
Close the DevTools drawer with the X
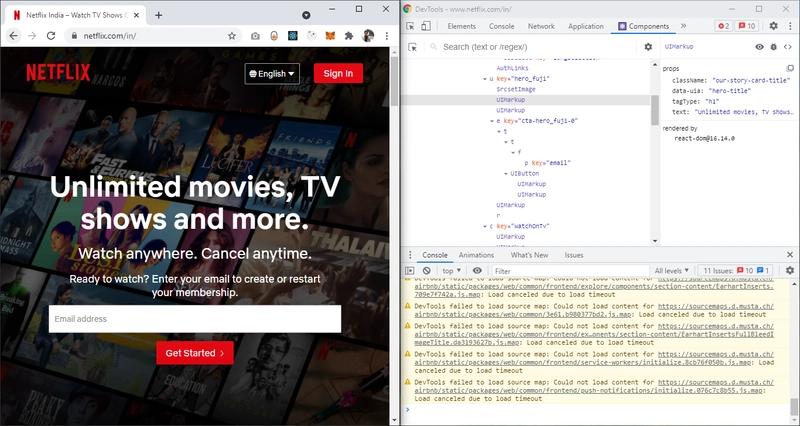[790, 255]
